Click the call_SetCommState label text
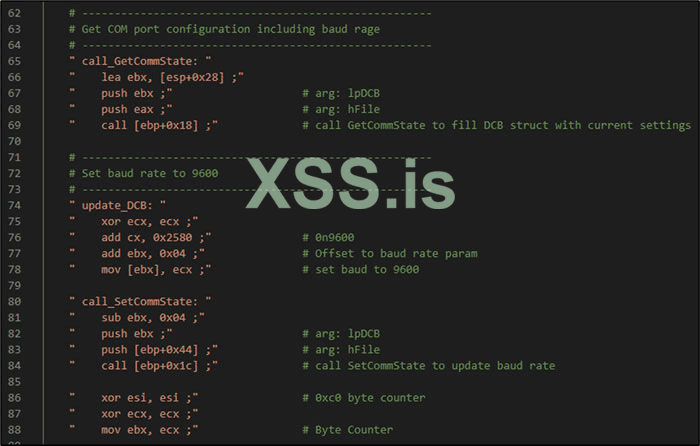 [131, 301]
